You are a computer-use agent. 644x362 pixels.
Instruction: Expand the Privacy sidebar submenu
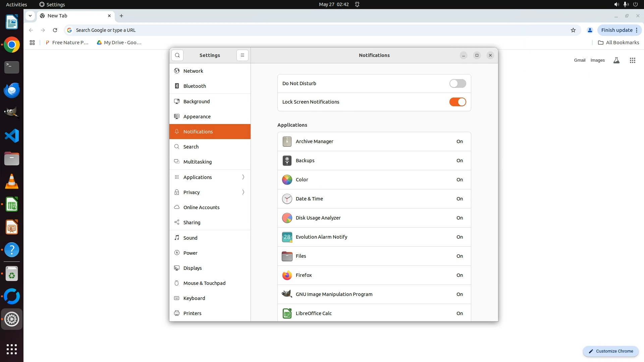click(210, 192)
